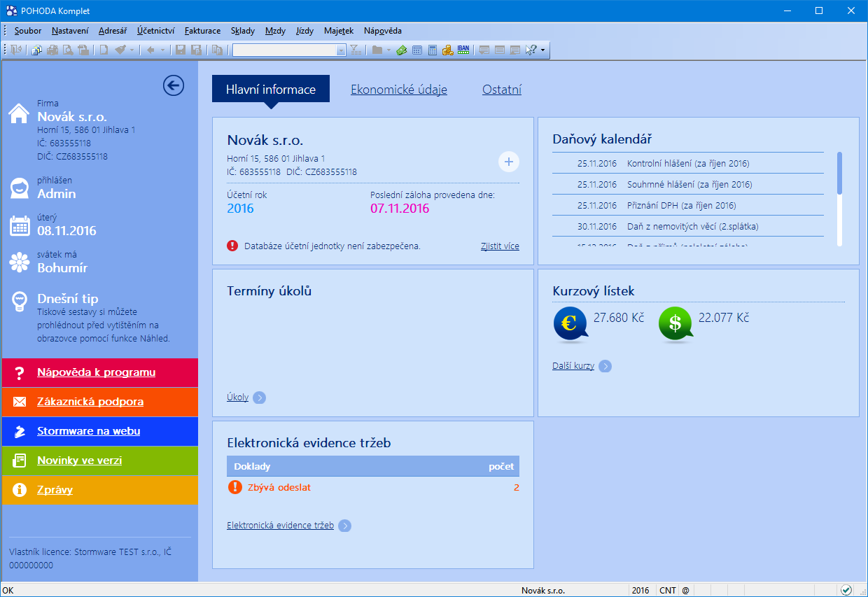The height and width of the screenshot is (597, 868).
Task: Open Zákaznická podpora link
Action: [x=90, y=402]
